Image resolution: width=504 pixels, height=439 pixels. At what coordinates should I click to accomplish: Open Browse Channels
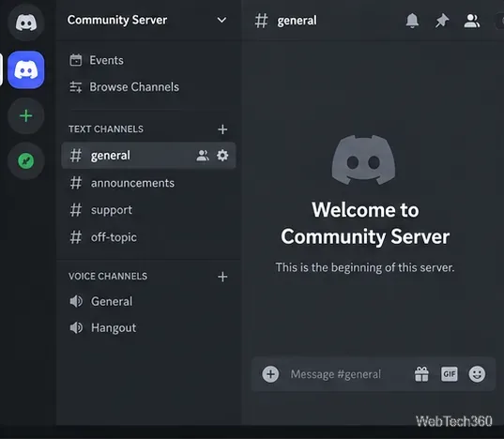point(124,86)
